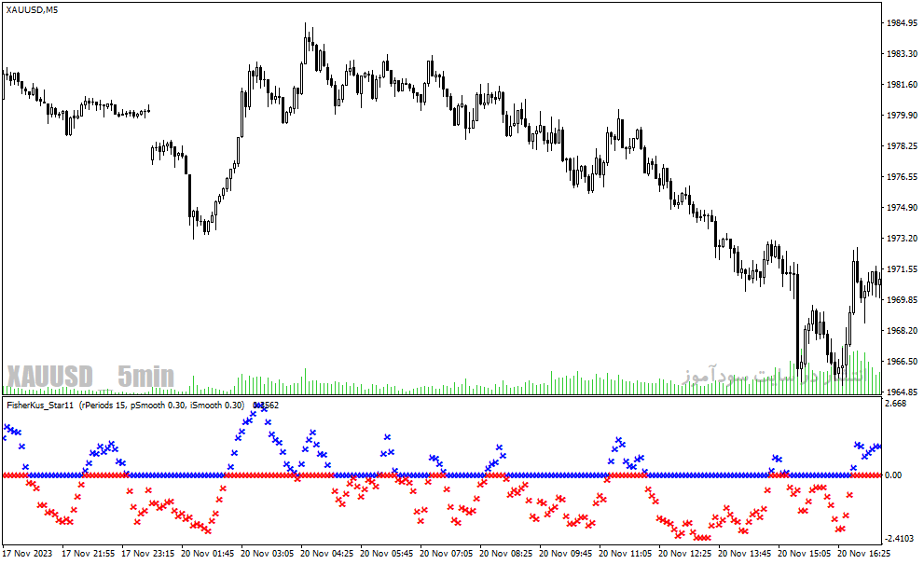The width and height of the screenshot is (924, 564).
Task: Click the 20 Nov 12:25 time label
Action: 684,554
